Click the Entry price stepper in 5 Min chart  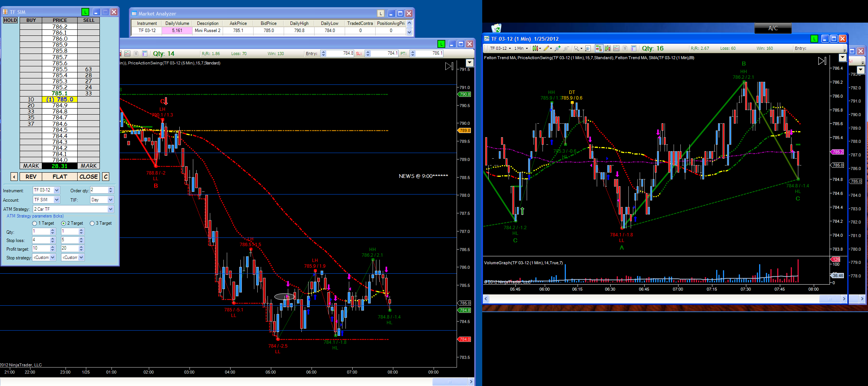[x=323, y=54]
